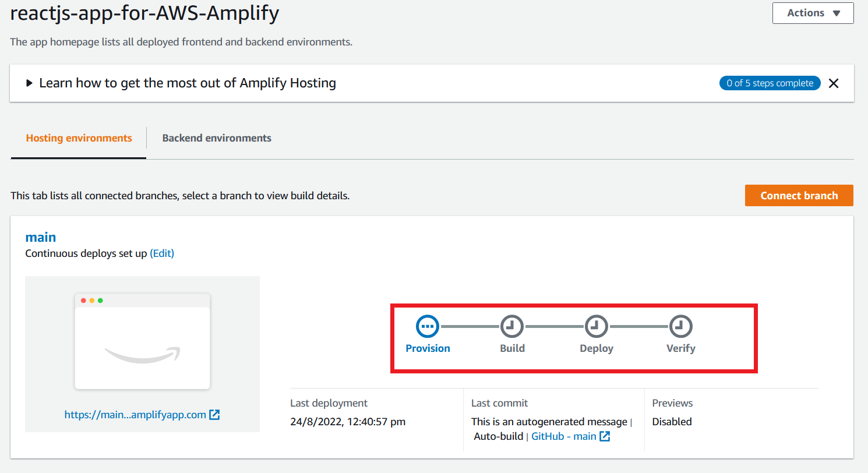Screen dimensions: 868x473
Task: Click the app preview thumbnail
Action: 142,341
